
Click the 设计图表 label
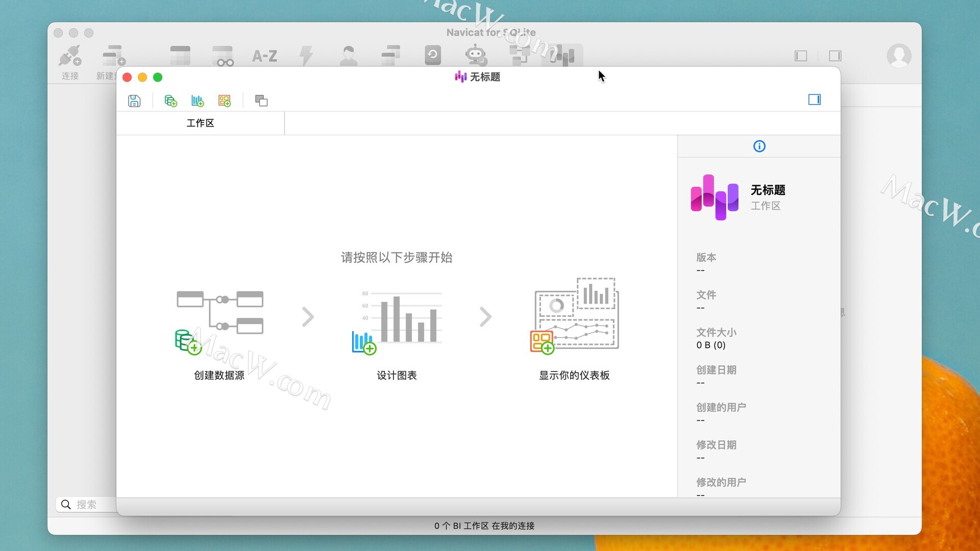397,375
